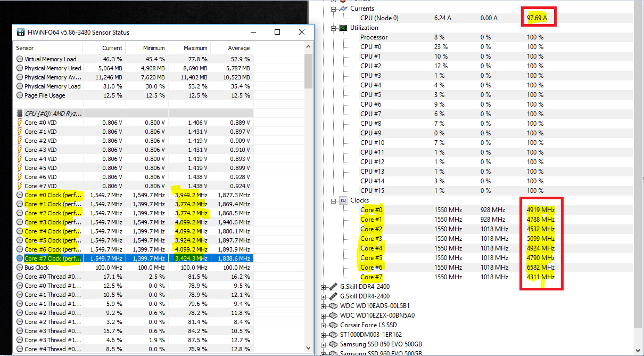This screenshot has height=356, width=644.
Task: Click the Currents category icon in the tree
Action: click(344, 9)
